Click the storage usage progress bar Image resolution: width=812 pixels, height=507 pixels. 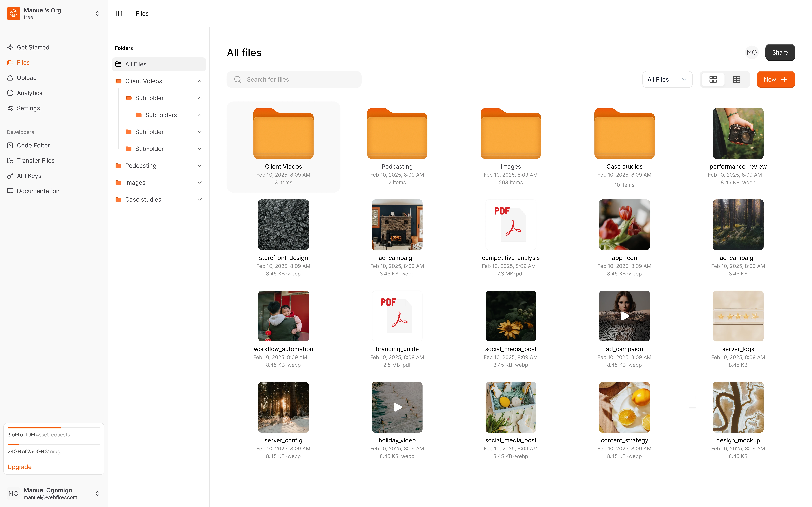(x=54, y=444)
